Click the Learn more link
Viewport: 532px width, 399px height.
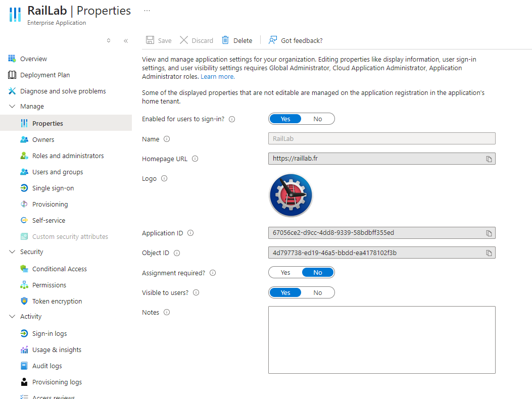tap(217, 77)
